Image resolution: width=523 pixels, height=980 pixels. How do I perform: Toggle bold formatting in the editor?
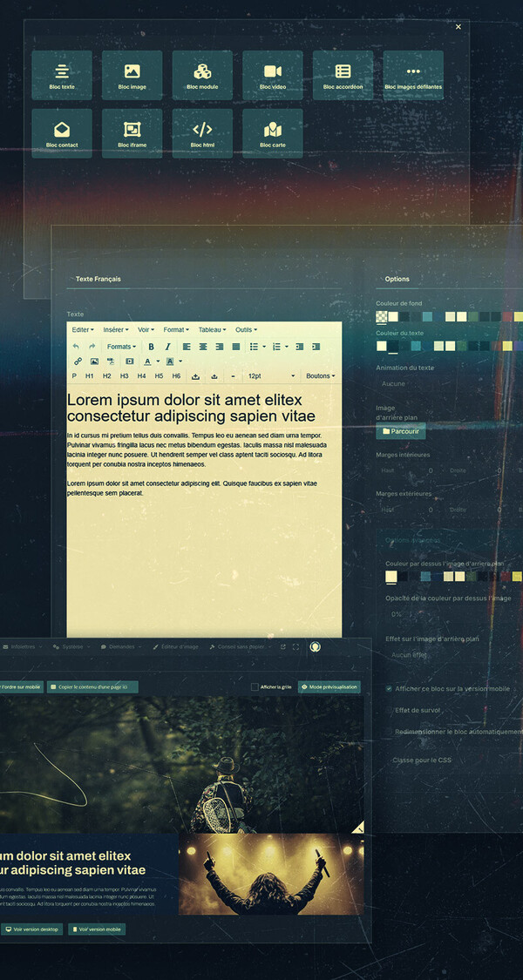[x=152, y=347]
